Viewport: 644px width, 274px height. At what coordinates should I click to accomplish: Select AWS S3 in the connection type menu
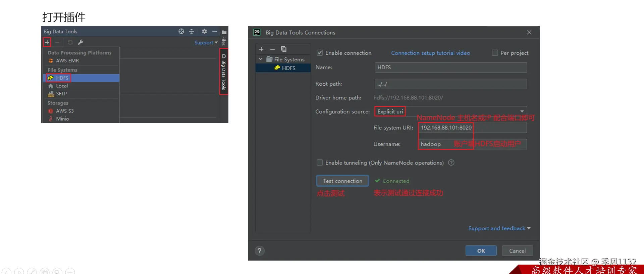81,111
